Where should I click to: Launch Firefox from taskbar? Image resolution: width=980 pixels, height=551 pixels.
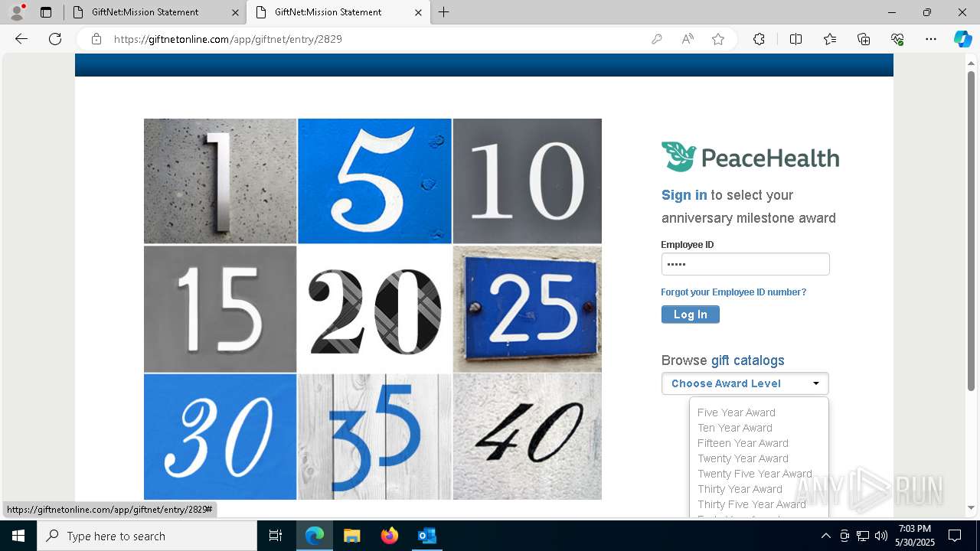point(390,536)
